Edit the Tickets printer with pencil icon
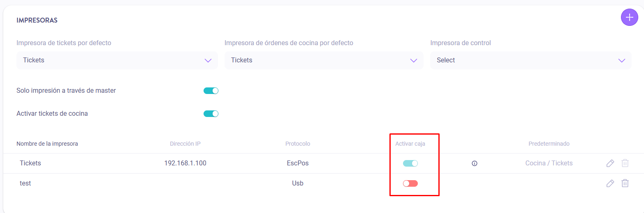644x213 pixels. coord(610,163)
